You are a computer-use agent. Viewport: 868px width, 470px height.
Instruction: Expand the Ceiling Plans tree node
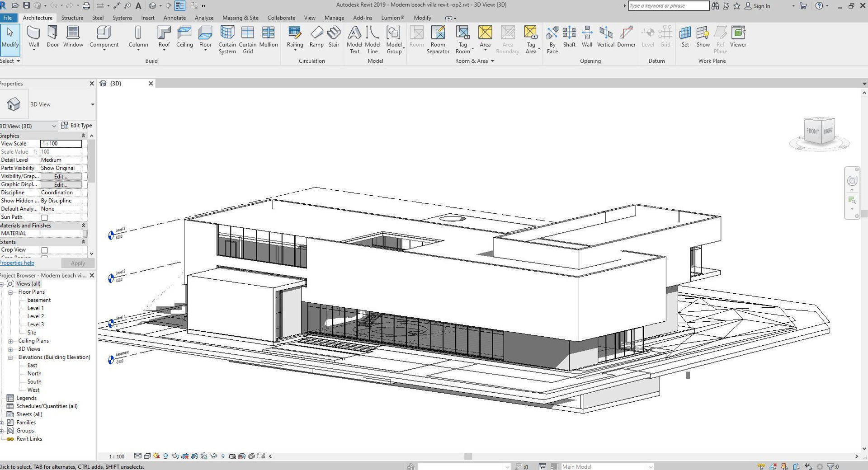coord(10,341)
